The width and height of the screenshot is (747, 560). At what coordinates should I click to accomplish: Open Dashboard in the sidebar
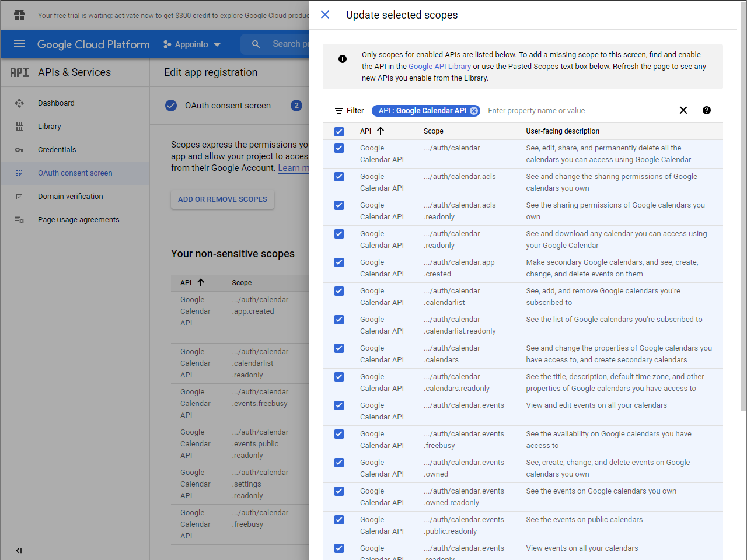point(56,103)
